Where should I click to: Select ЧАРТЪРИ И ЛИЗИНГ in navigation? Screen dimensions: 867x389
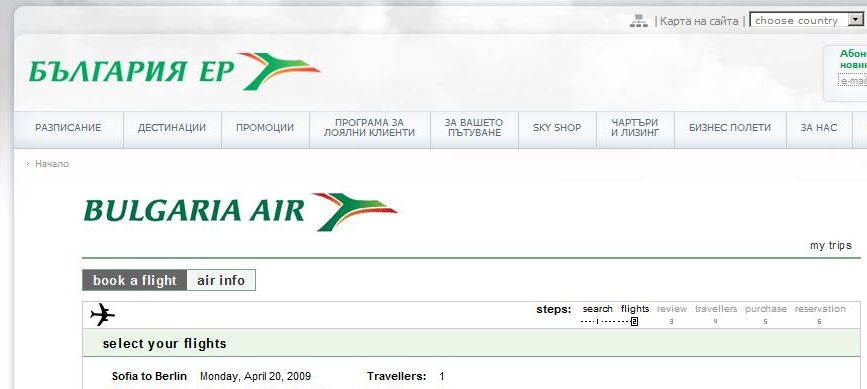tap(635, 128)
